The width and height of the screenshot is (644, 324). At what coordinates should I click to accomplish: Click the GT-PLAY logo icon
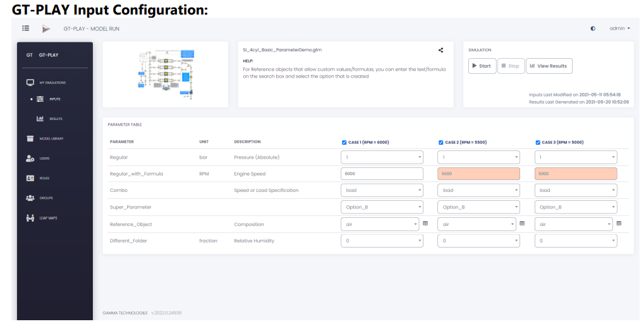(46, 29)
